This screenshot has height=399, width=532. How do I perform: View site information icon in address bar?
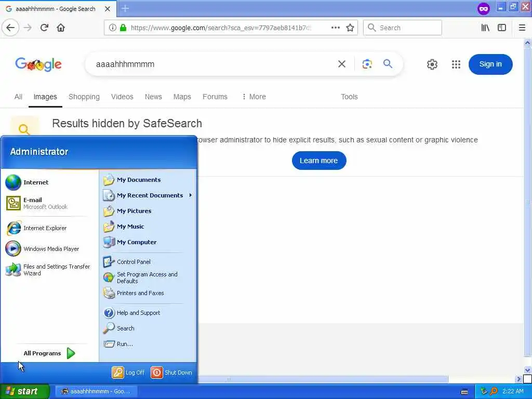pos(112,28)
